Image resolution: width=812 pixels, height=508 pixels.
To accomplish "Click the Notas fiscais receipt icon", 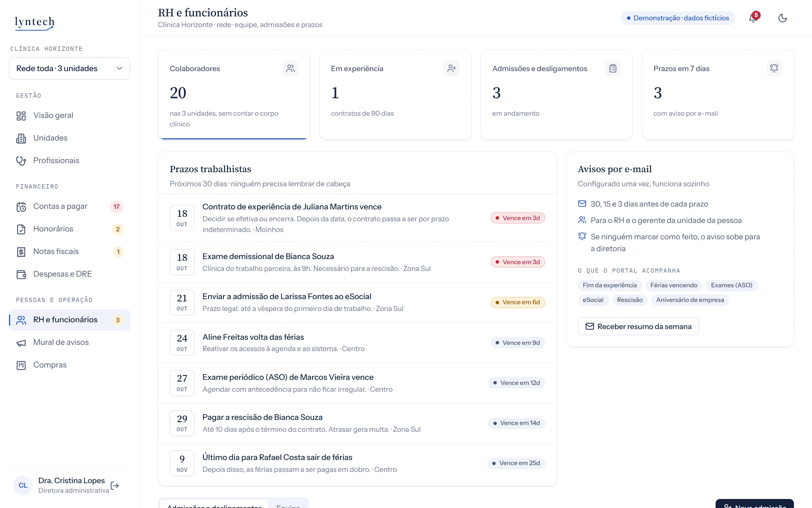I will point(21,252).
